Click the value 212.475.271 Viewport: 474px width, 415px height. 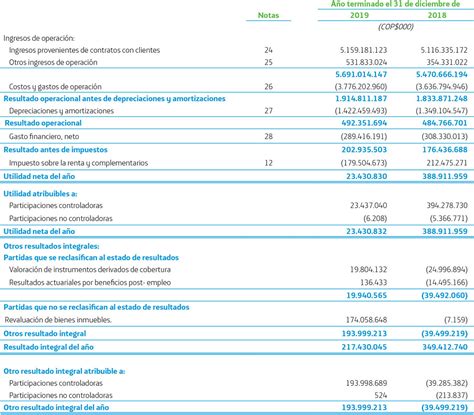click(447, 163)
